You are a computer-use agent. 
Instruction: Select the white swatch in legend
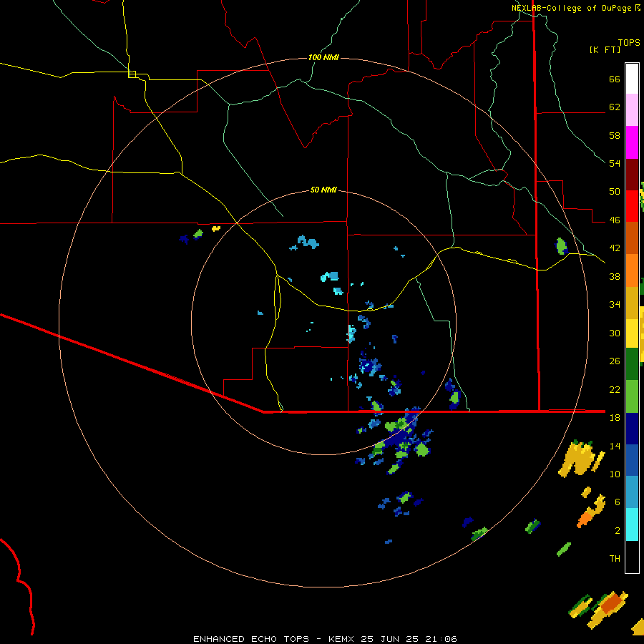coord(632,79)
